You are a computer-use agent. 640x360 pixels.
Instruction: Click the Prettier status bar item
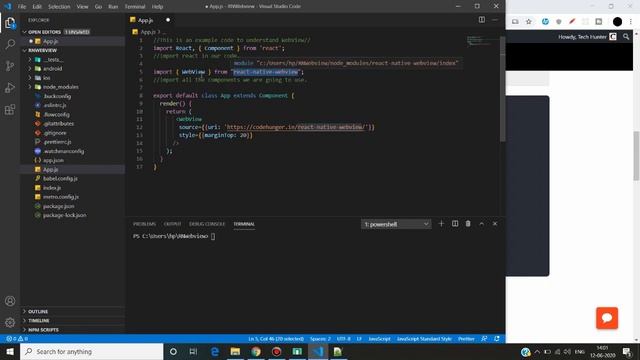[466, 339]
